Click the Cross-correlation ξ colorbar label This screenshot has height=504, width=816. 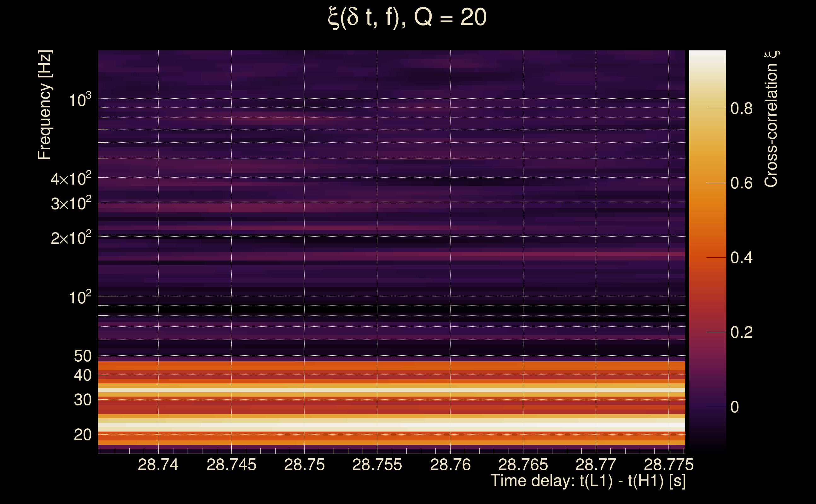771,119
